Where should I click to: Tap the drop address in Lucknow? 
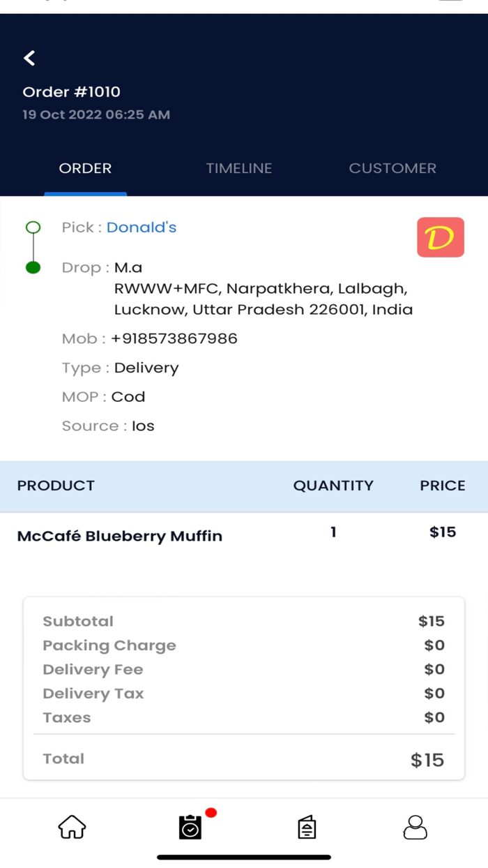(263, 299)
